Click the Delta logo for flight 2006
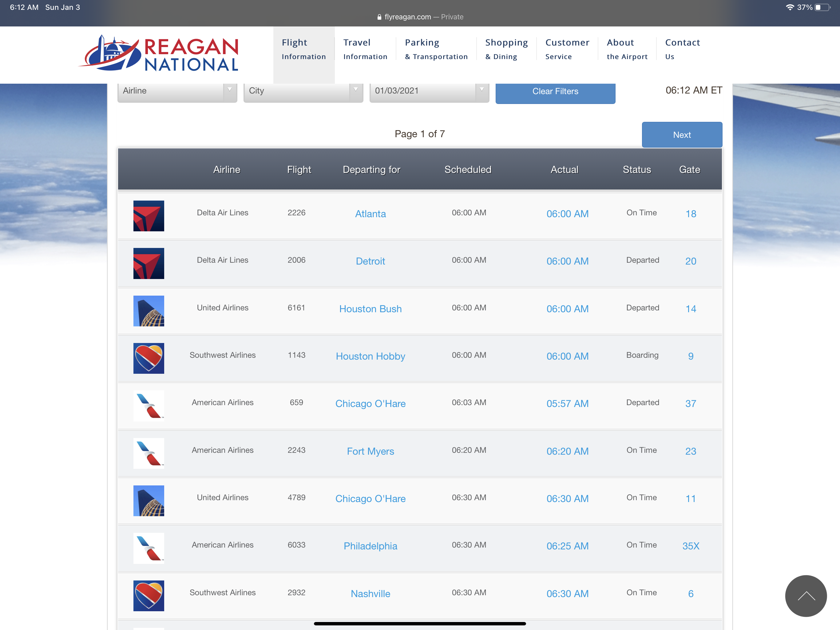 tap(149, 263)
